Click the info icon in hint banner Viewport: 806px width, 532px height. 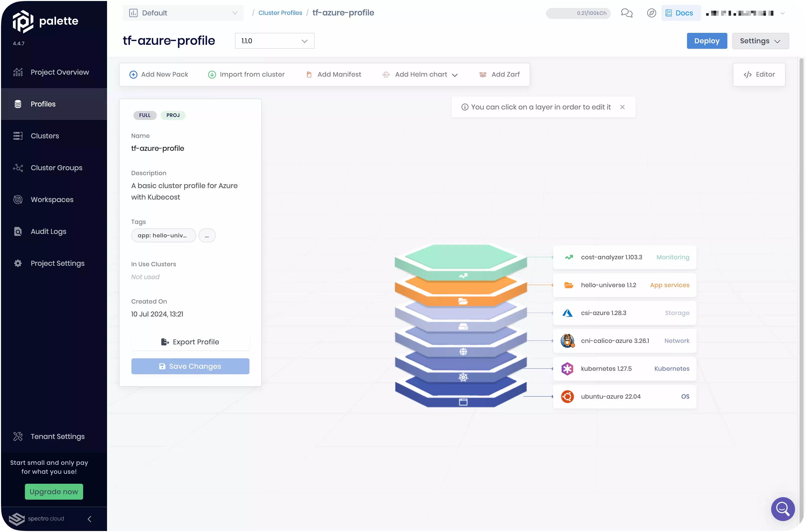(464, 107)
